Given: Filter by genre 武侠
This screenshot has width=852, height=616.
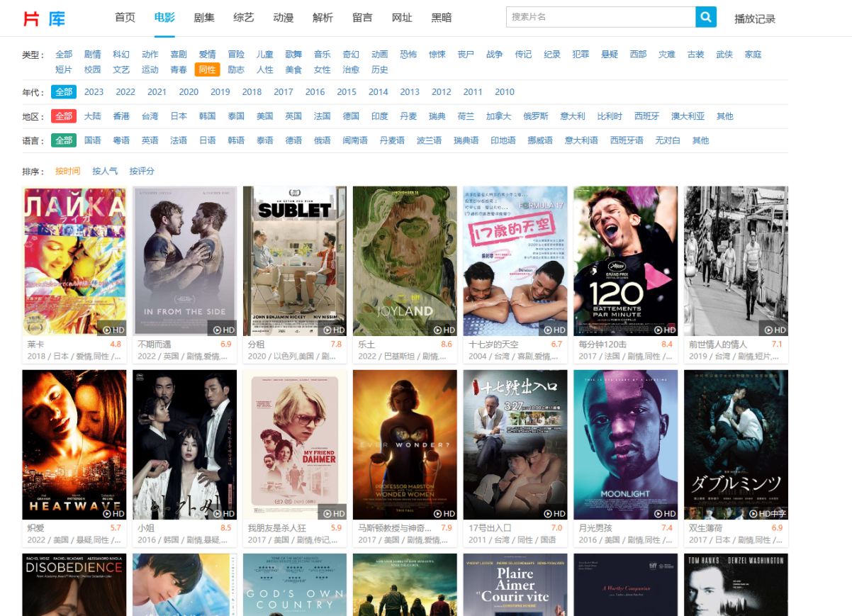Looking at the screenshot, I should [x=724, y=55].
